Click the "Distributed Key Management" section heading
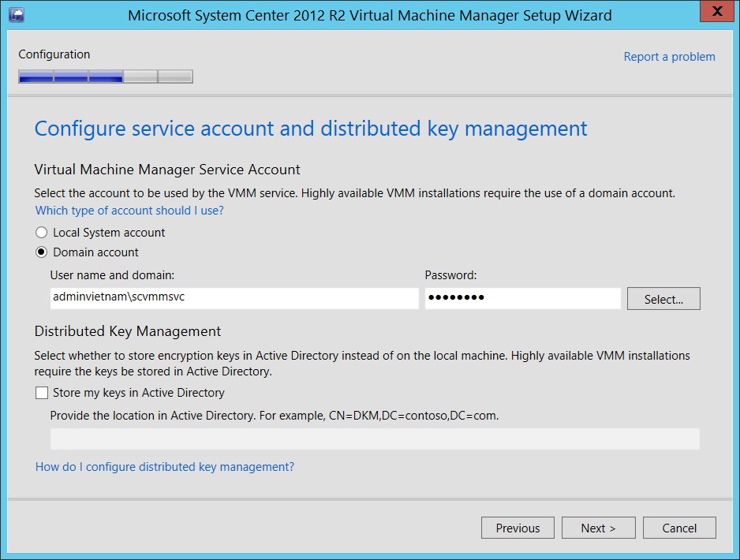The height and width of the screenshot is (560, 740). [128, 331]
